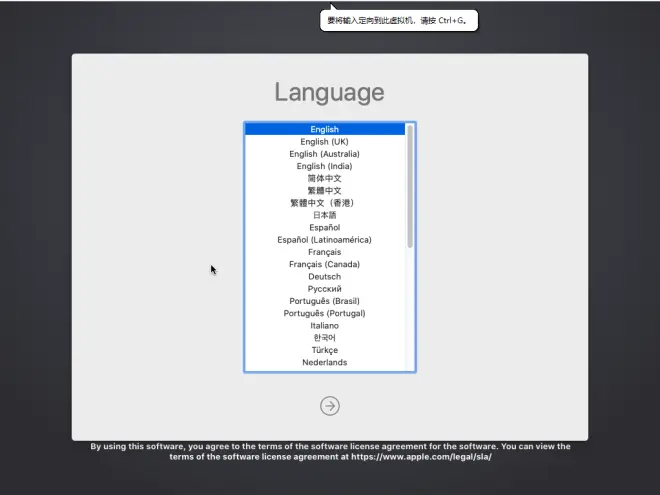This screenshot has height=495, width=660.
Task: Pick 日本語 from the language list
Action: coord(324,215)
